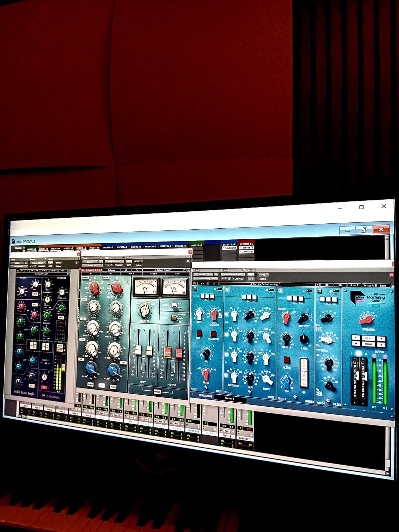
Task: Click the SPREADER red knob
Action: [367, 320]
